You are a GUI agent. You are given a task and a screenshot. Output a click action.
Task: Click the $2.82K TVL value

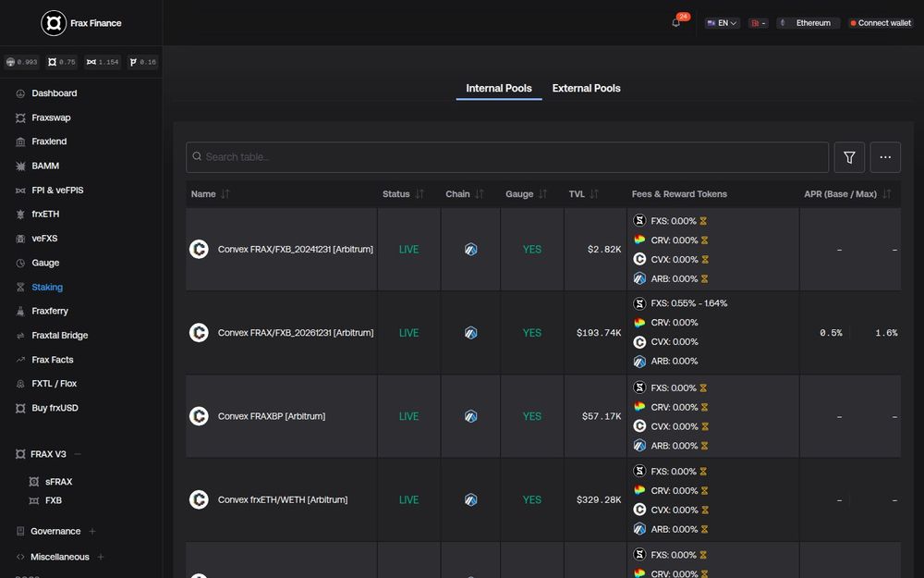tap(604, 250)
